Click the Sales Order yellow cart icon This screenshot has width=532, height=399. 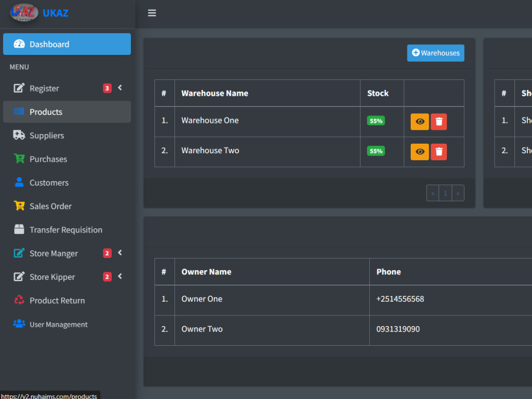click(x=19, y=206)
